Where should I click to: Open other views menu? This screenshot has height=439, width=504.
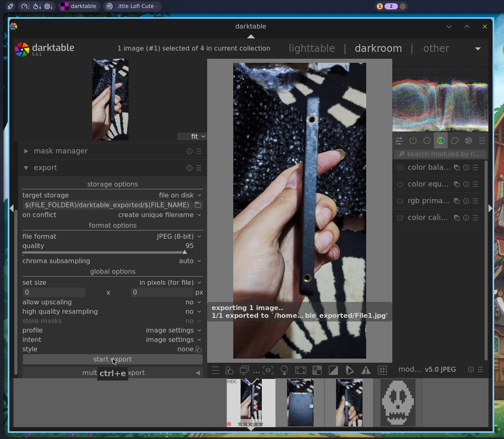(436, 49)
